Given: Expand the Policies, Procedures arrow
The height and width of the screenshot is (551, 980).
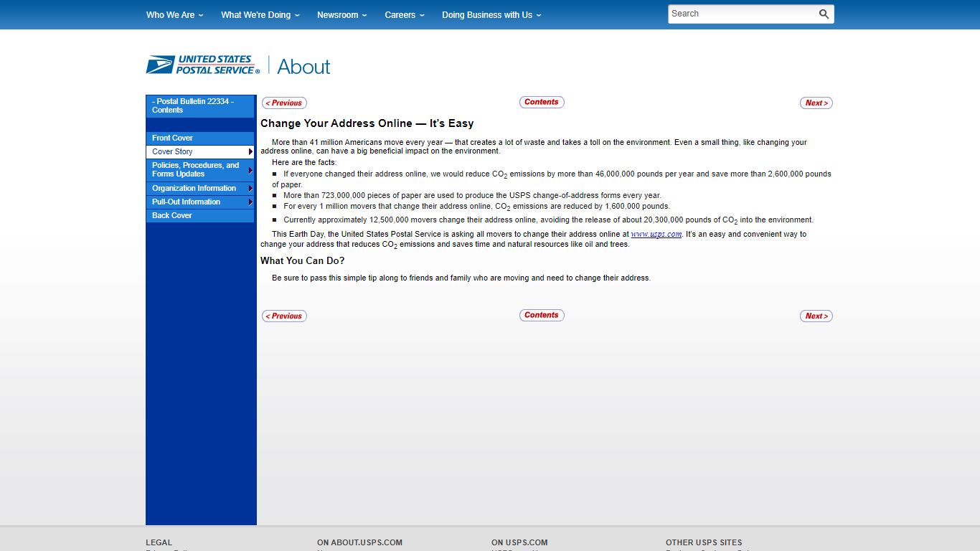Looking at the screenshot, I should point(250,170).
